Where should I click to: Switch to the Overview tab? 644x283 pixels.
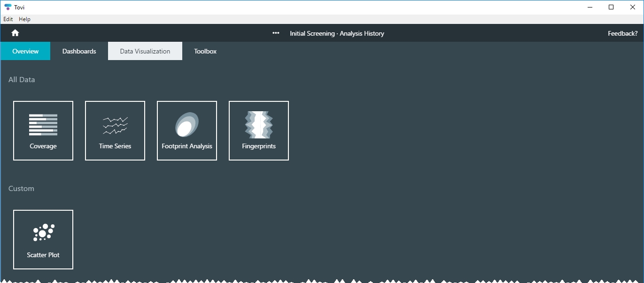point(25,51)
